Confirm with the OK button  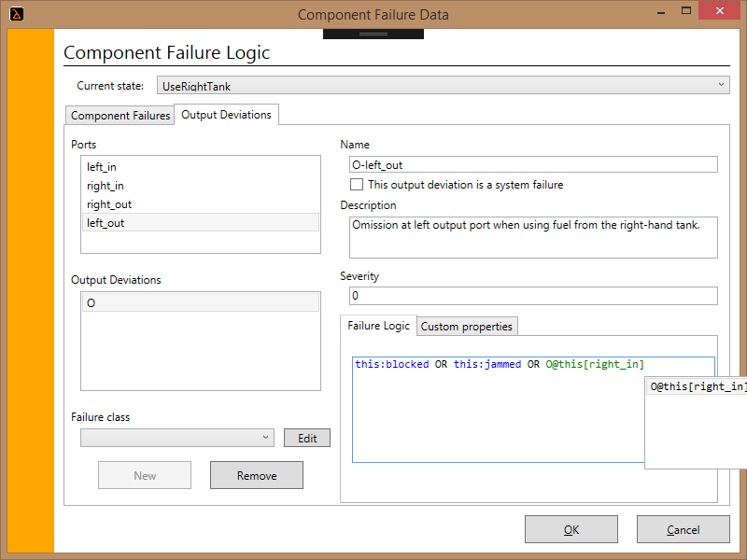coord(571,529)
